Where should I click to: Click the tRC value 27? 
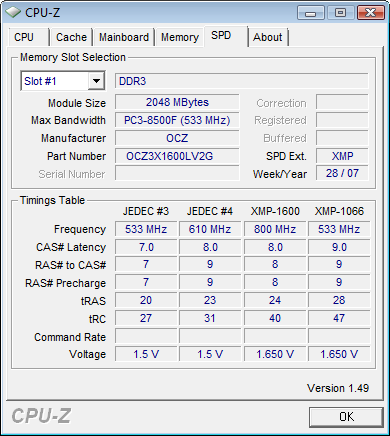[146, 318]
